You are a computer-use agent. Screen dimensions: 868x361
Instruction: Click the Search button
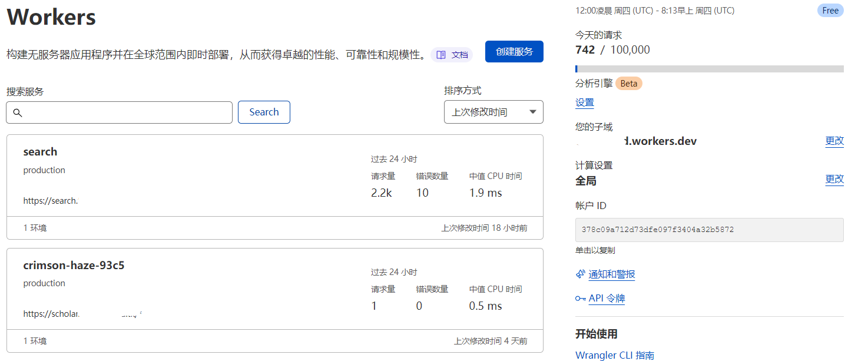tap(264, 112)
